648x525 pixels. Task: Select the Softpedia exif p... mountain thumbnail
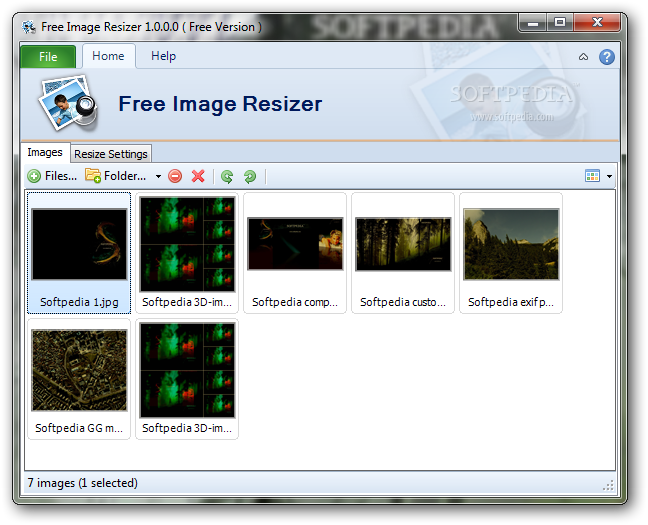(x=511, y=253)
